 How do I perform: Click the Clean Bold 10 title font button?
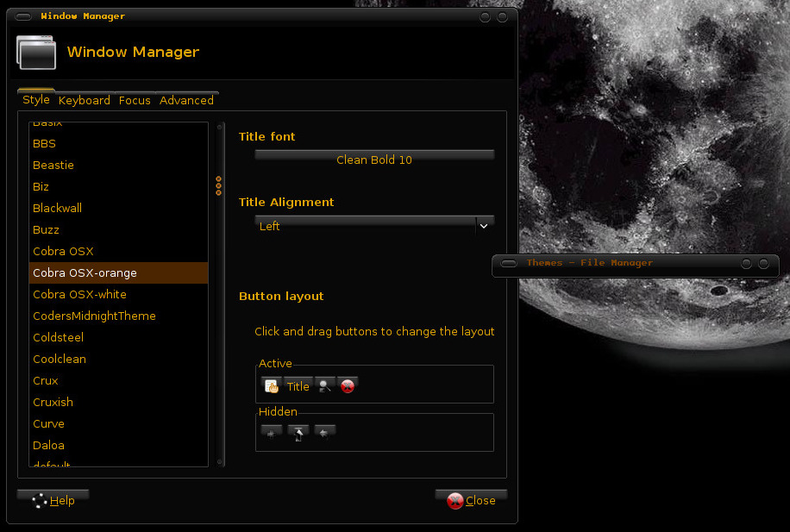coord(374,160)
